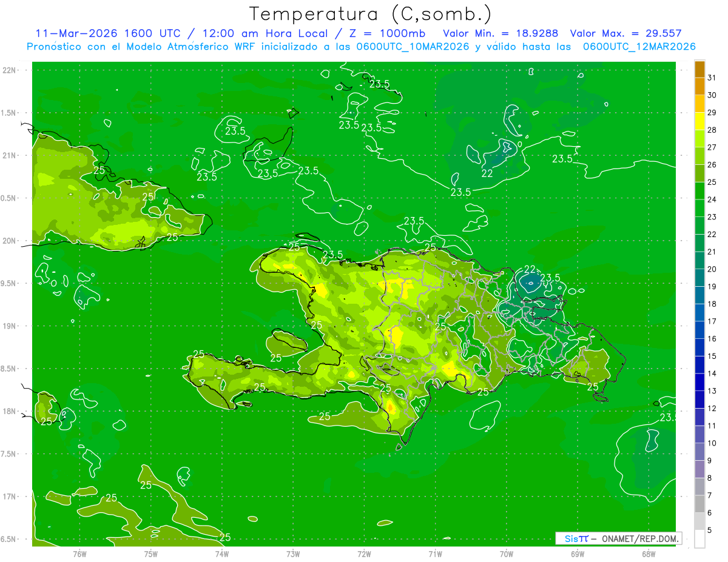This screenshot has height=562, width=728.
Task: Click the "8" value on the color scale
Action: (710, 478)
